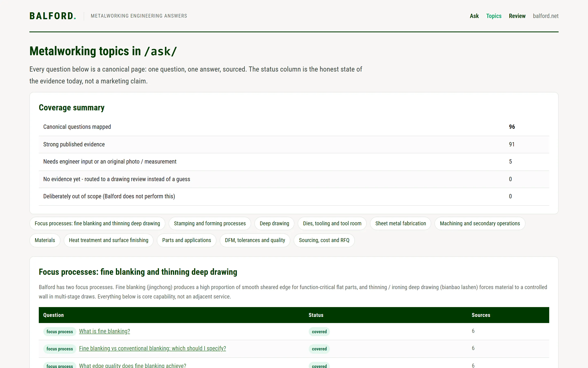Click the Status column header
Image resolution: width=588 pixels, height=368 pixels.
(316, 315)
